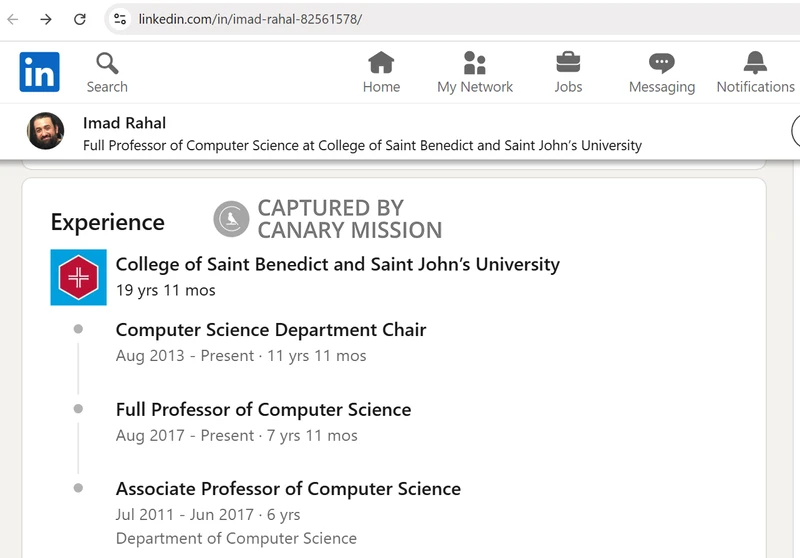
Task: Click Imad Rahal's profile photo
Action: click(45, 131)
